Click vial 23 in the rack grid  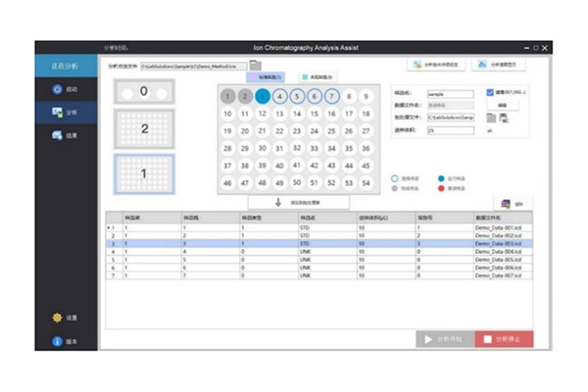[x=297, y=131]
